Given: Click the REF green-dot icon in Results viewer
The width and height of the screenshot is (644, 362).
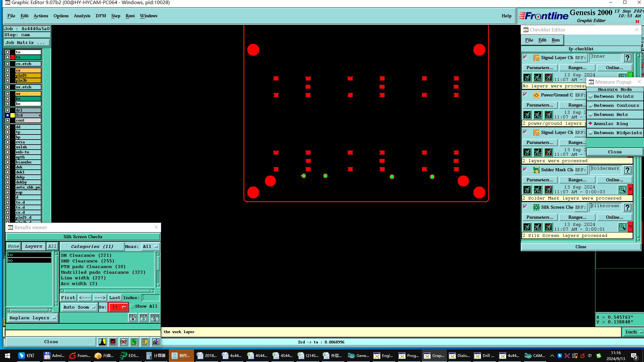Looking at the screenshot, I should point(143,317).
